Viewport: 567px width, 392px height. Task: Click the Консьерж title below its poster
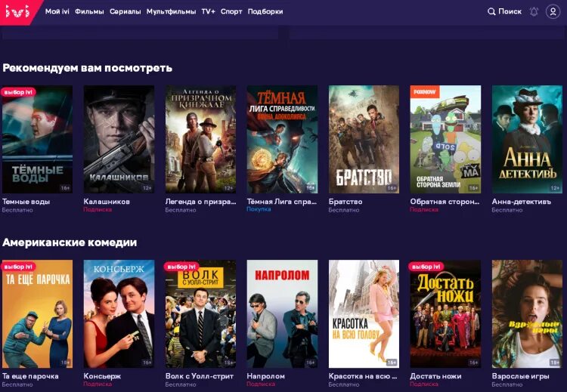pos(102,376)
